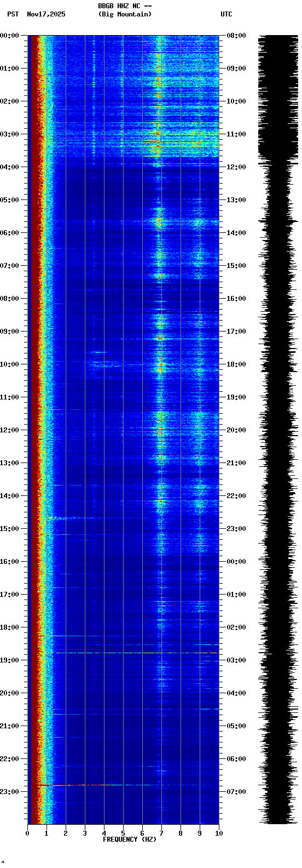Pick frequency axis tick label 8
The height and width of the screenshot is (868, 302).
[x=181, y=833]
